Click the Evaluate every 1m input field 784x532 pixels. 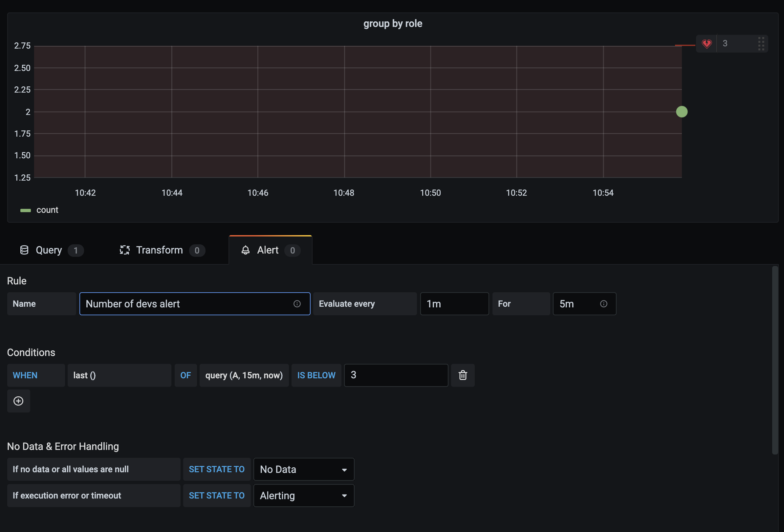point(454,304)
